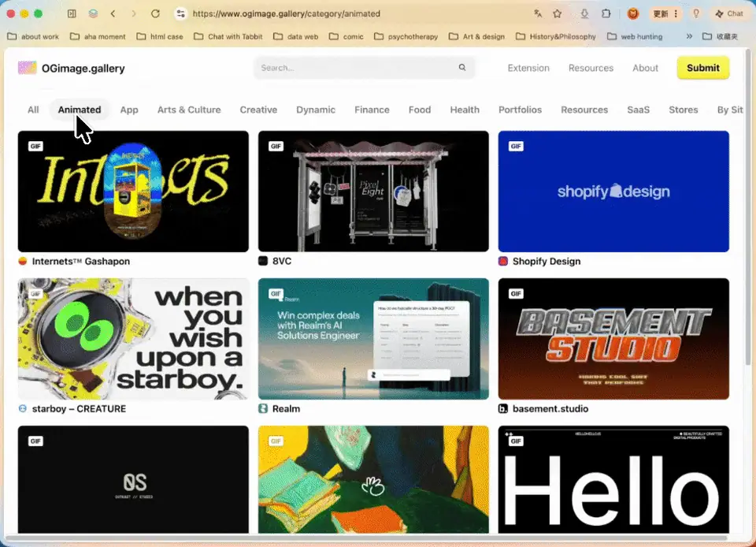Open the About nav link
756x547 pixels.
point(645,68)
